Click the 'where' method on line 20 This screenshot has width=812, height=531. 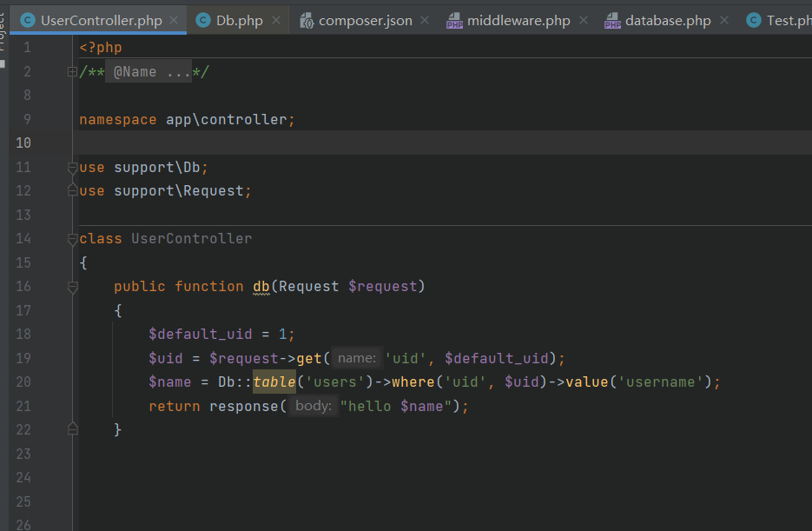[x=413, y=382]
